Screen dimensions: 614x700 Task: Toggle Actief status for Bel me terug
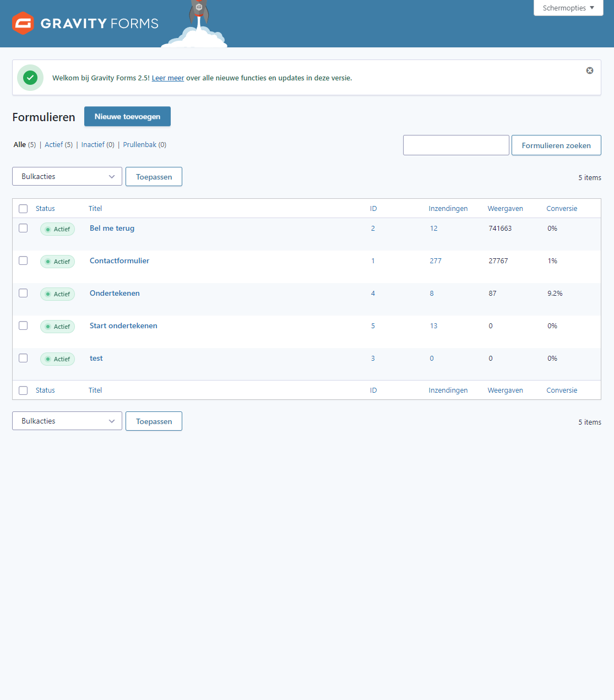pos(58,229)
